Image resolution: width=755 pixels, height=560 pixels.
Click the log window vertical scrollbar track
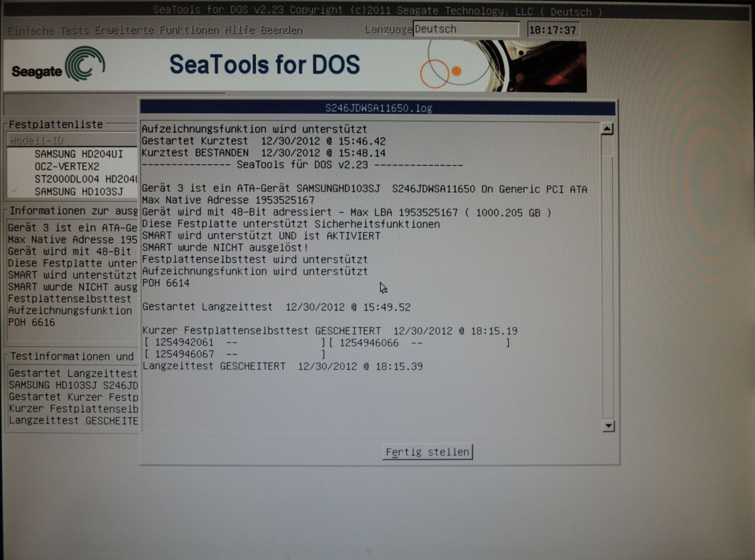point(608,277)
